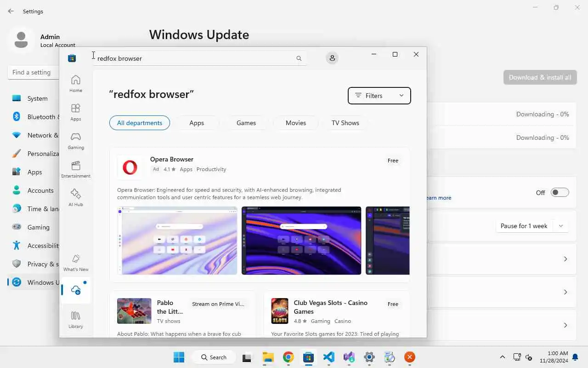
Task: Click the search magnifier icon in Store
Action: pos(299,58)
